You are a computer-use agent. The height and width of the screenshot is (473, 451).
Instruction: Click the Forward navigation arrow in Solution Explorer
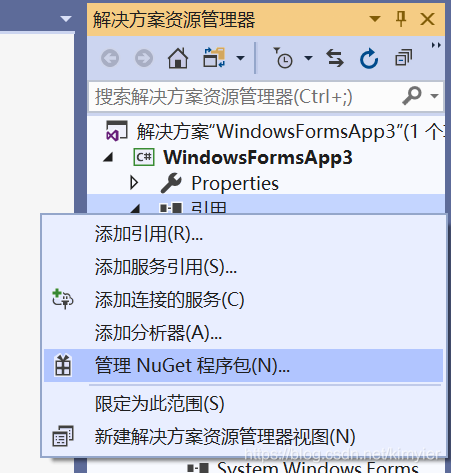click(144, 58)
